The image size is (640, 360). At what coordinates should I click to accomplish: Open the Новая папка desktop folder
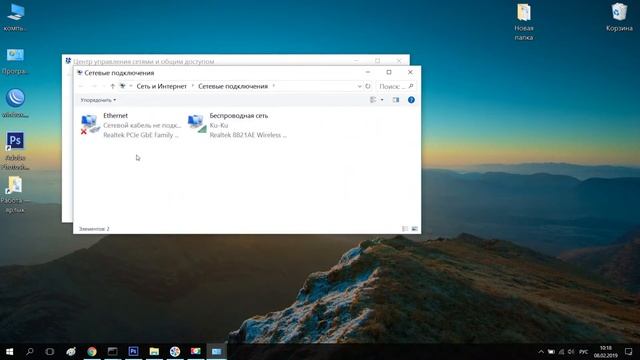coord(524,22)
